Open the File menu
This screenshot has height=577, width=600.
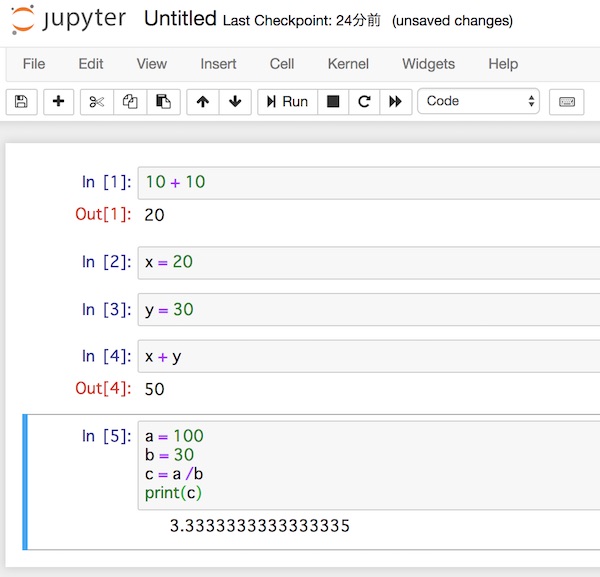point(34,64)
